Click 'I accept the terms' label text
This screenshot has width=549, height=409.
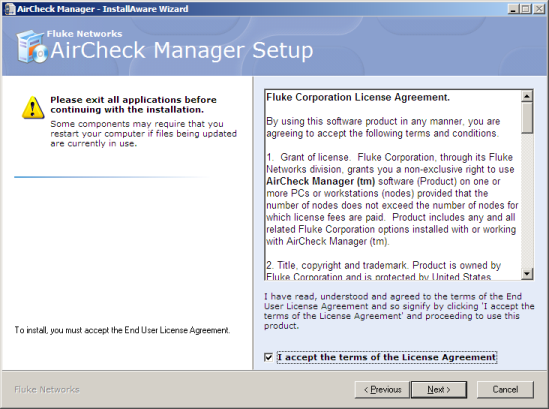click(387, 357)
